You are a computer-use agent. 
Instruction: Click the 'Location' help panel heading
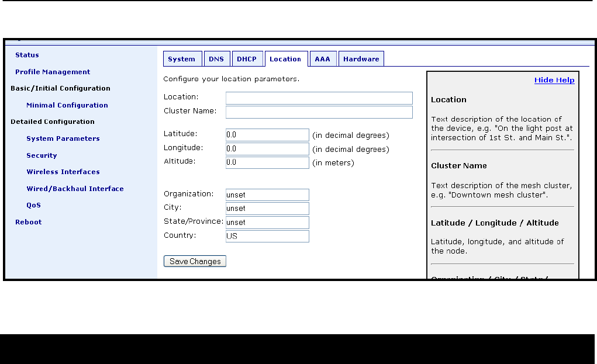[x=448, y=100]
